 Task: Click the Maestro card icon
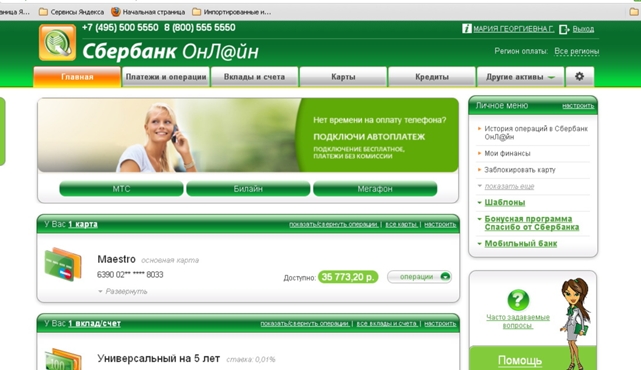63,265
